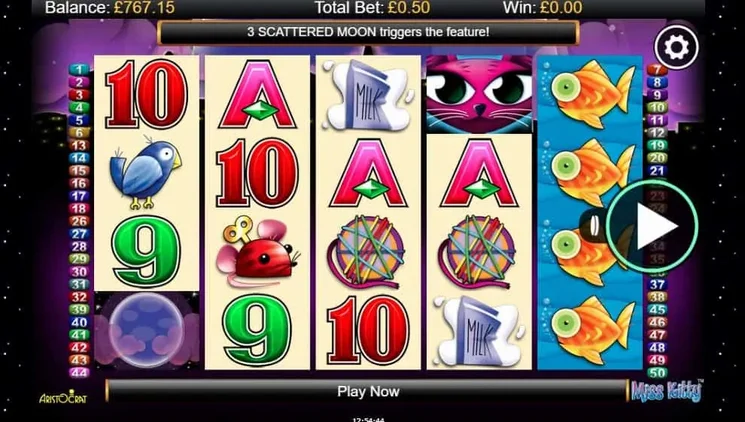Viewport: 745px width, 422px height.
Task: Click the scattered moon symbol
Action: [x=146, y=329]
